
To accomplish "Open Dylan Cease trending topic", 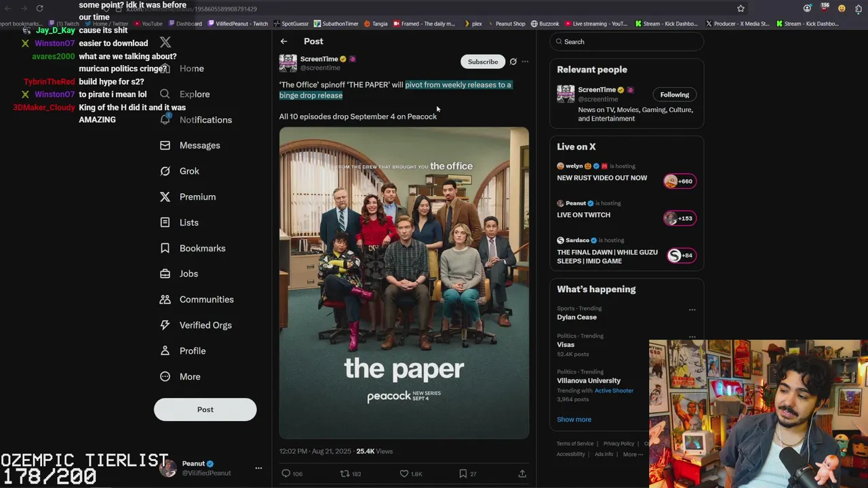I will coord(577,317).
